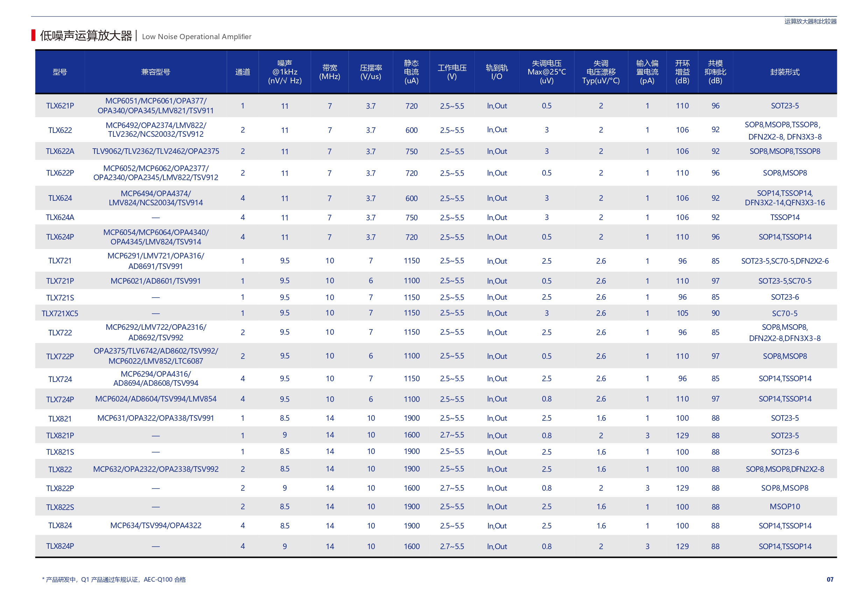Click the 封装形式 column header
868x589 pixels.
(x=784, y=72)
